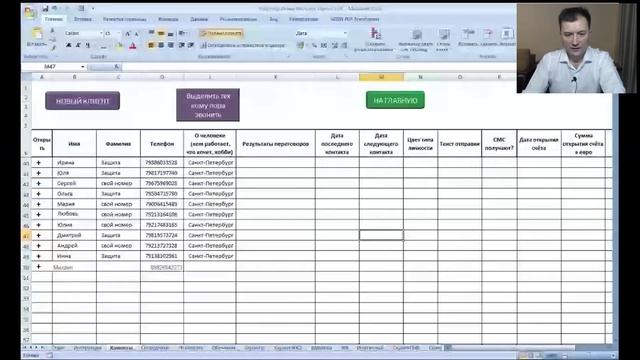Screen dimensions: 640x360
Task: Click the text orientation icon
Action: 182,33
